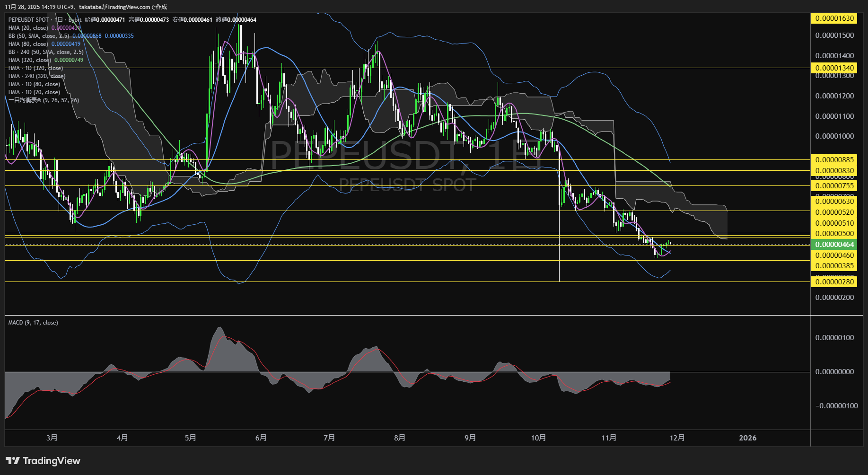Select the HMA (320, close) legend entry
The height and width of the screenshot is (475, 868).
pos(29,60)
